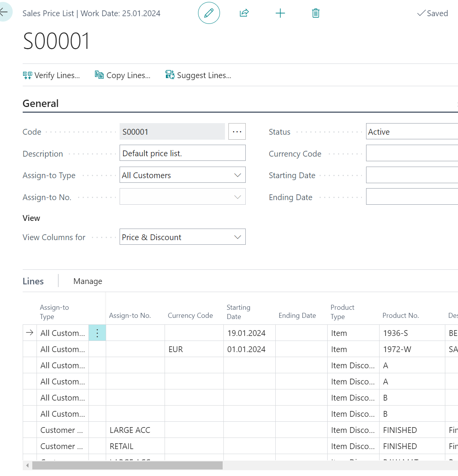
Task: Click the back arrow icon
Action: [4, 12]
